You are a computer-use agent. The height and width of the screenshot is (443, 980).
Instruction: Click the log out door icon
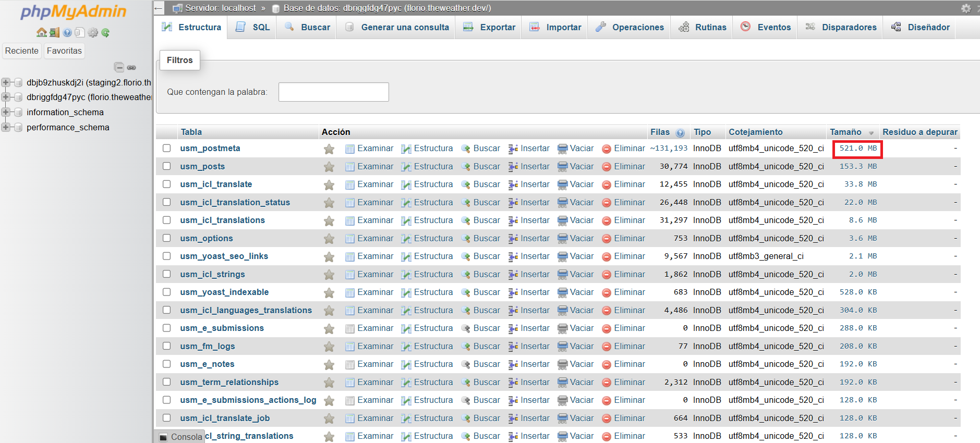(54, 33)
